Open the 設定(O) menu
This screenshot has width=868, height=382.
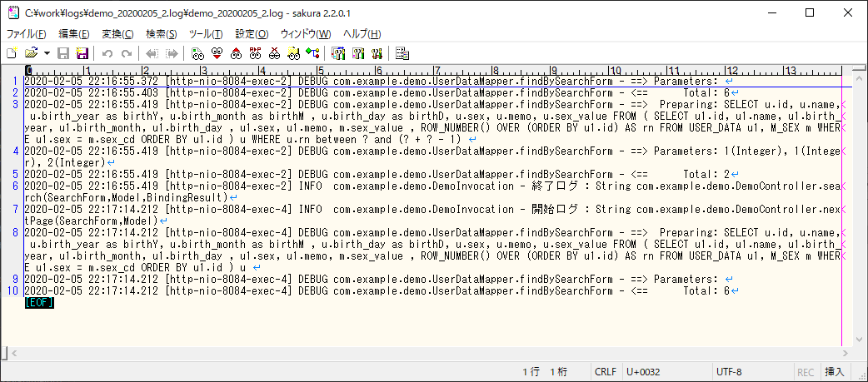[x=252, y=34]
